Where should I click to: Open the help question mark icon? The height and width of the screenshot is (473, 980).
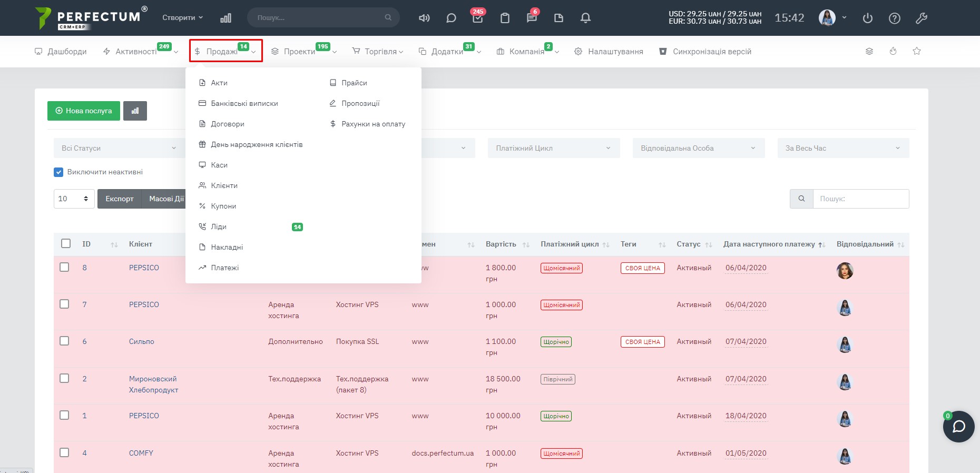pos(894,18)
